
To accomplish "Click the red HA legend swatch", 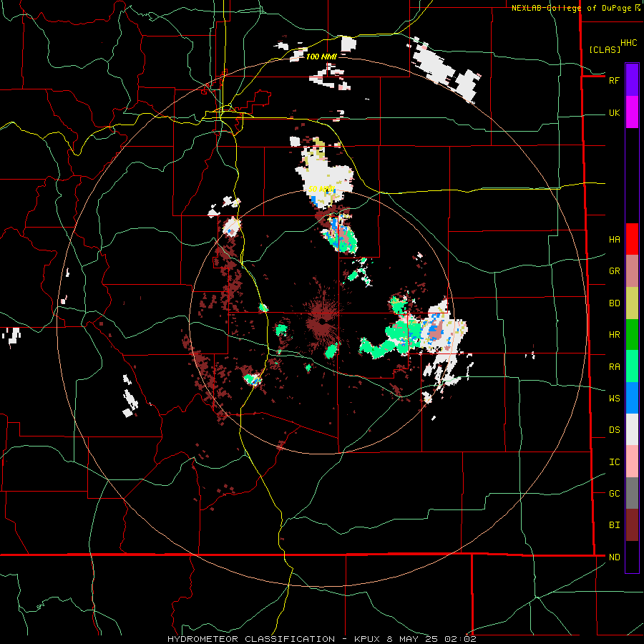I will point(632,239).
